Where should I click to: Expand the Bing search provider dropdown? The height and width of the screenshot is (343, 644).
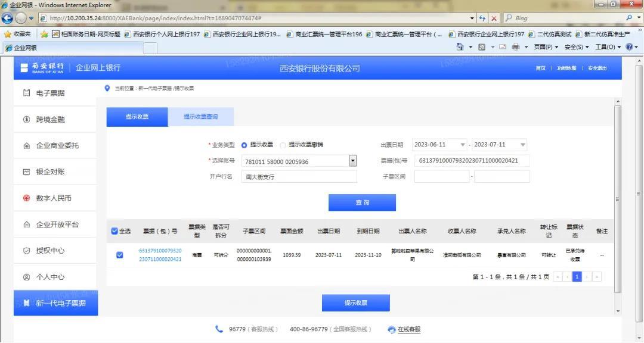[x=639, y=18]
